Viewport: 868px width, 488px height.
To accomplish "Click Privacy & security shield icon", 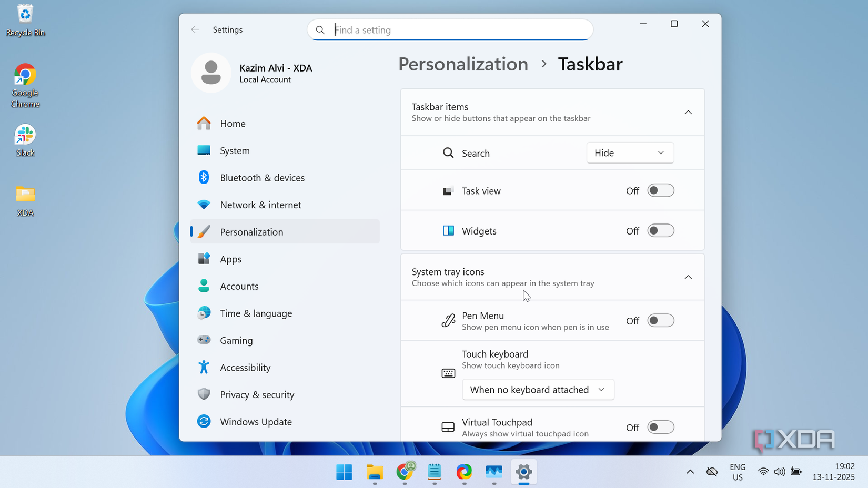I will [x=204, y=394].
